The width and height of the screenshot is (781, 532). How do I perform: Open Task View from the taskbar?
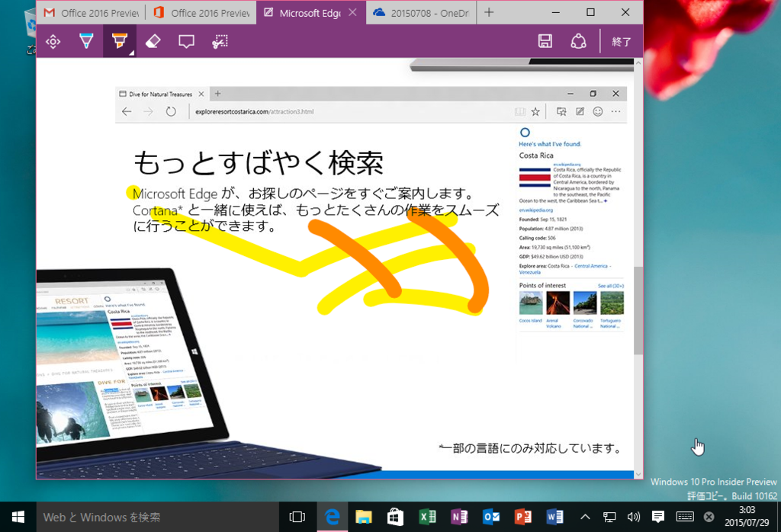pos(297,517)
